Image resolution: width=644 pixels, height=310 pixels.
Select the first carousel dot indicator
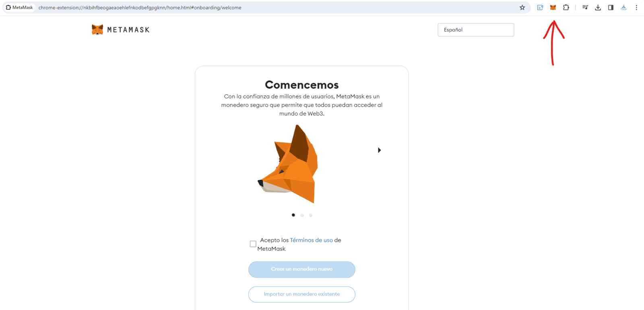click(293, 215)
